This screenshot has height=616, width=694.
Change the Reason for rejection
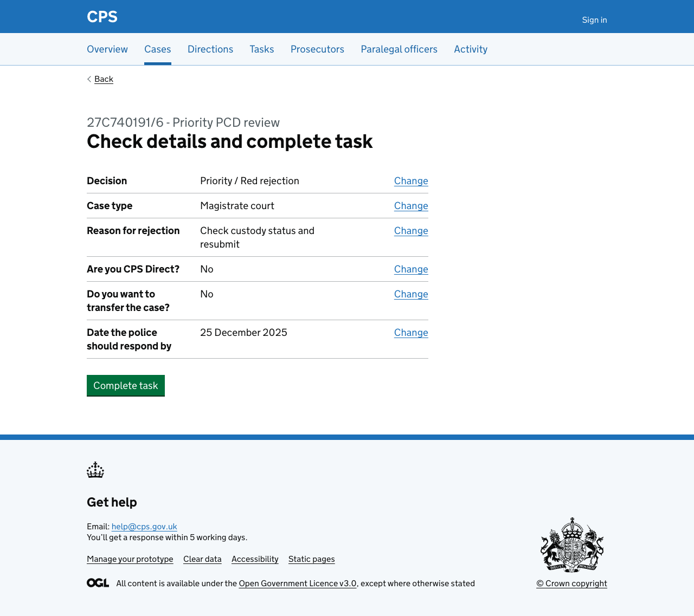pos(411,230)
